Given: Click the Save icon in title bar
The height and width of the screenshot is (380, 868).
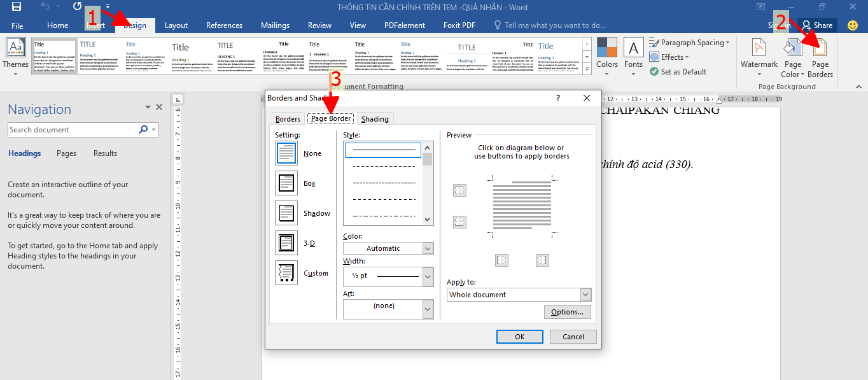Looking at the screenshot, I should [x=17, y=6].
